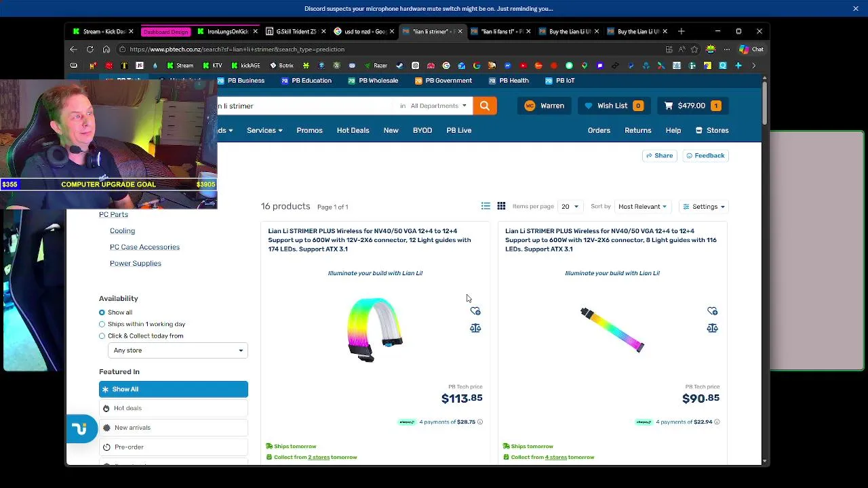Switch to the 'G.Skill Trident Z5' tab
This screenshot has height=488, width=868.
[x=296, y=31]
